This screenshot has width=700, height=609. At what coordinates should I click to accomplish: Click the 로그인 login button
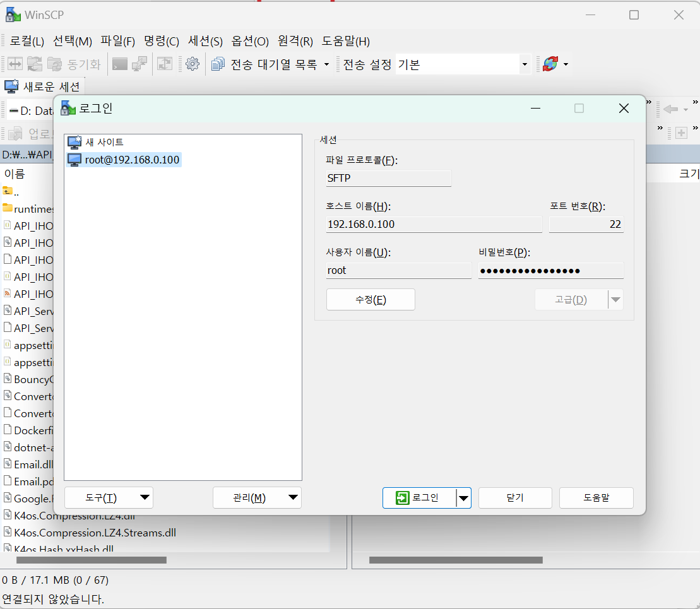tap(419, 497)
